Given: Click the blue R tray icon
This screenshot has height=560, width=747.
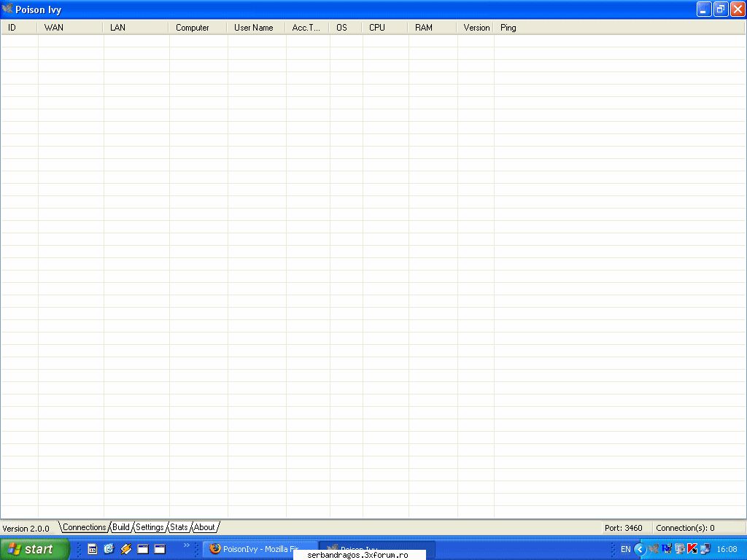Looking at the screenshot, I should (667, 549).
